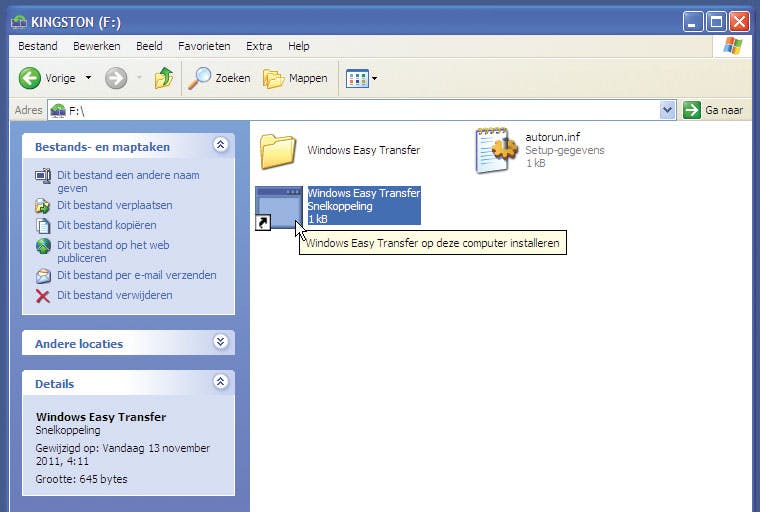The width and height of the screenshot is (760, 512).
Task: Go up one folder level icon
Action: click(x=164, y=78)
